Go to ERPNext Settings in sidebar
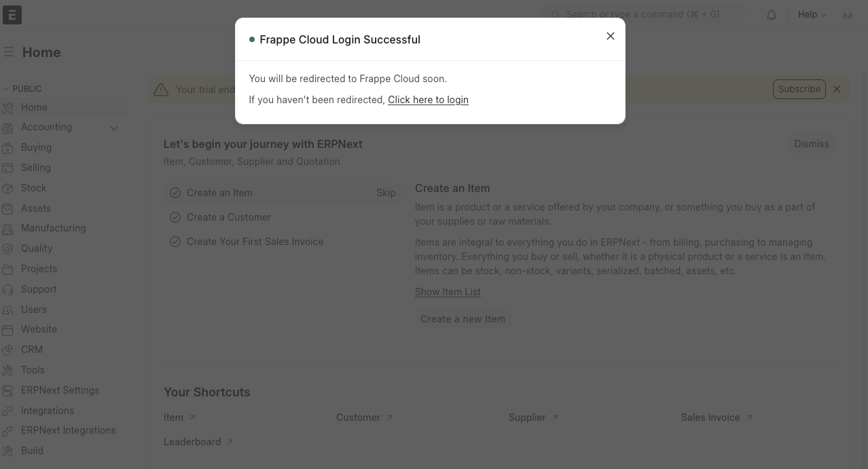Image resolution: width=868 pixels, height=469 pixels. [x=60, y=390]
